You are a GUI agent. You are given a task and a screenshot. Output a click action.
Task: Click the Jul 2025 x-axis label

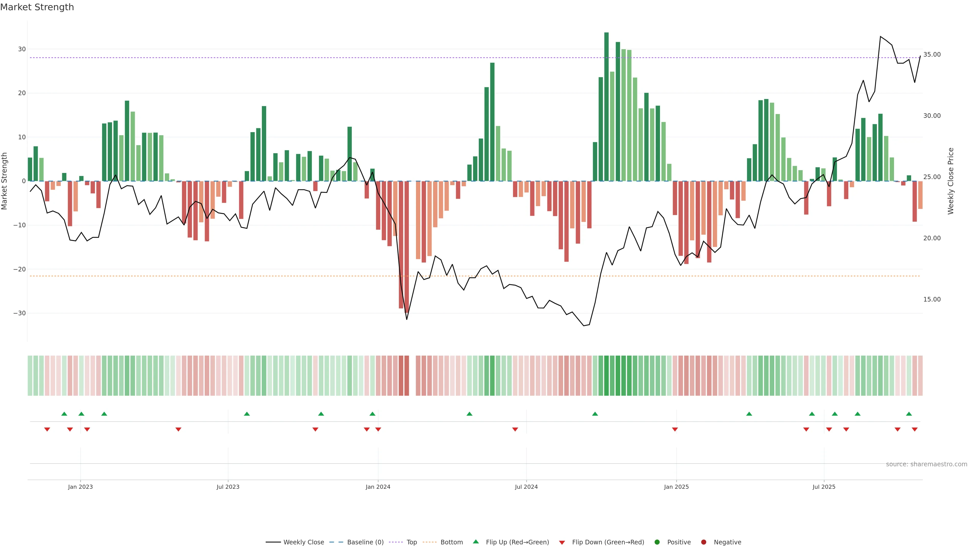(x=824, y=487)
